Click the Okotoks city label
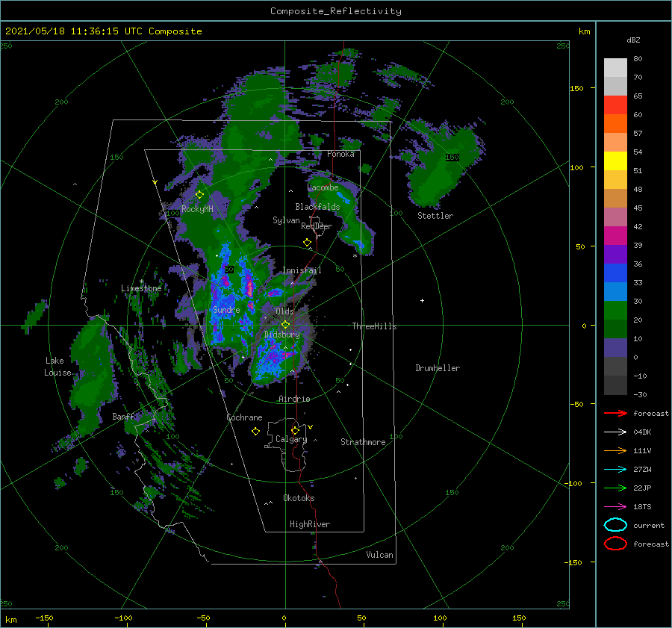The height and width of the screenshot is (628, 672). coord(299,498)
